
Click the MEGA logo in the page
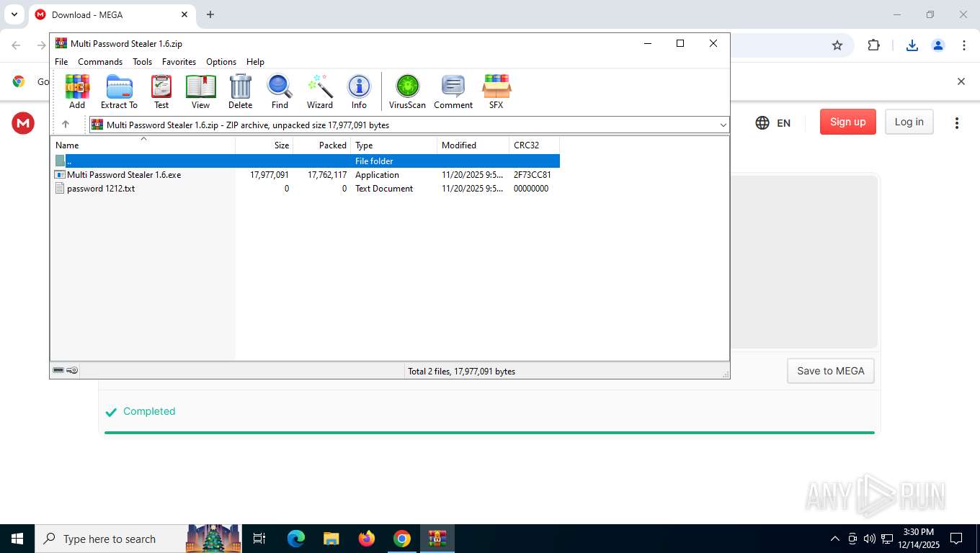(23, 123)
